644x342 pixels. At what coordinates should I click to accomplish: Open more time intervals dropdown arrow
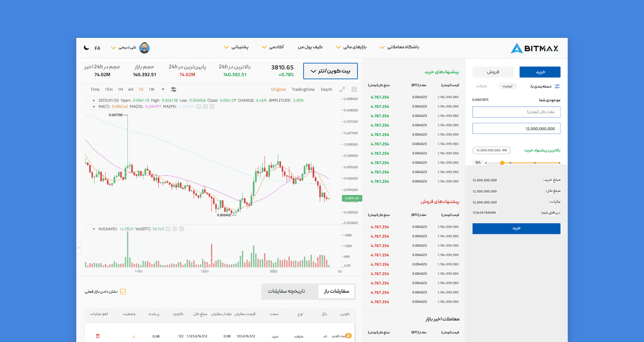click(x=163, y=89)
